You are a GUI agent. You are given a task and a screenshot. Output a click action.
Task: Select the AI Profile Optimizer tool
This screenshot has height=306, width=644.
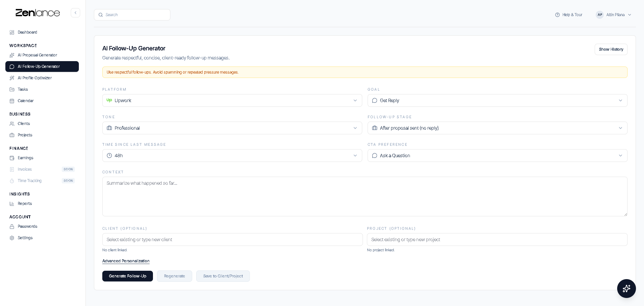(34, 78)
